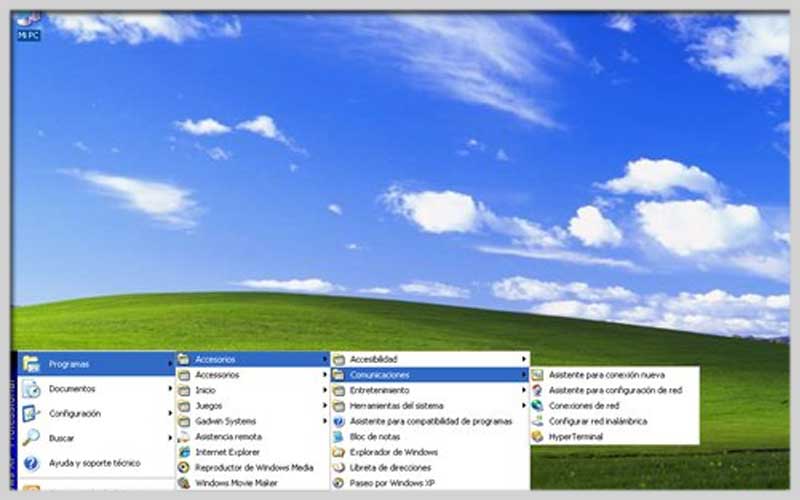Click the Documentos icon in Start menu

click(31, 389)
